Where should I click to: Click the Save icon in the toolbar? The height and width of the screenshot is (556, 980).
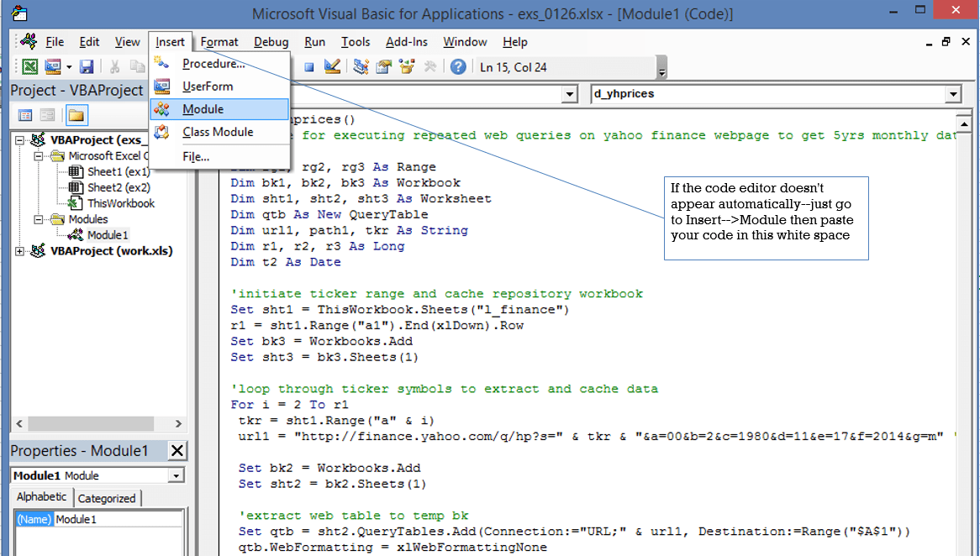pos(86,67)
